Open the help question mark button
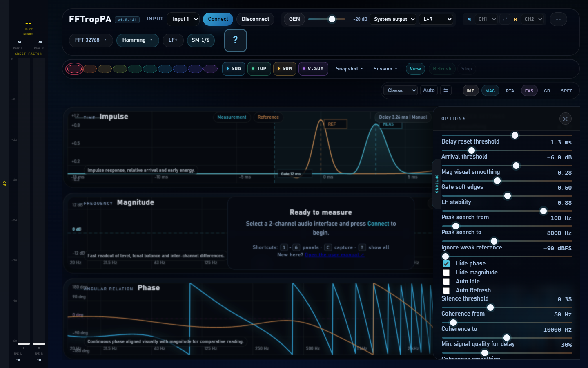The height and width of the screenshot is (368, 588). (x=236, y=40)
